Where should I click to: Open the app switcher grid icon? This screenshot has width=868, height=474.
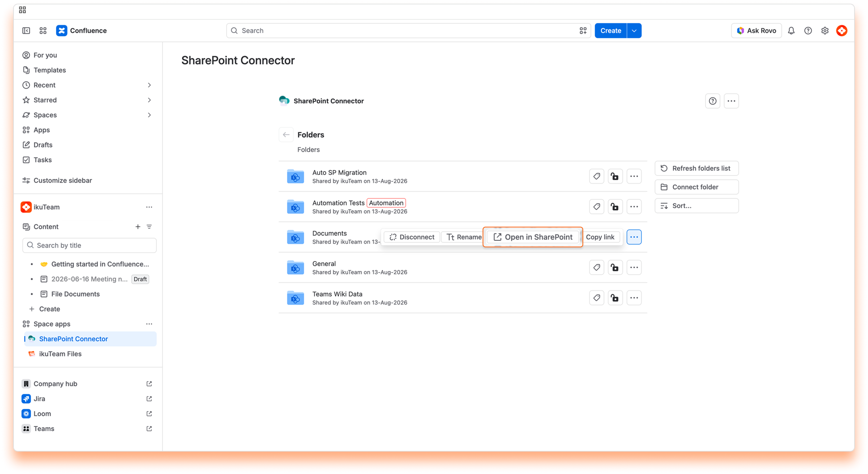point(43,31)
